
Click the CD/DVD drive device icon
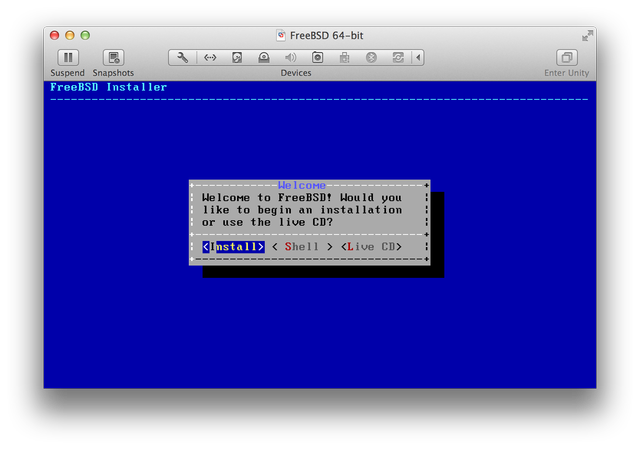(x=264, y=58)
